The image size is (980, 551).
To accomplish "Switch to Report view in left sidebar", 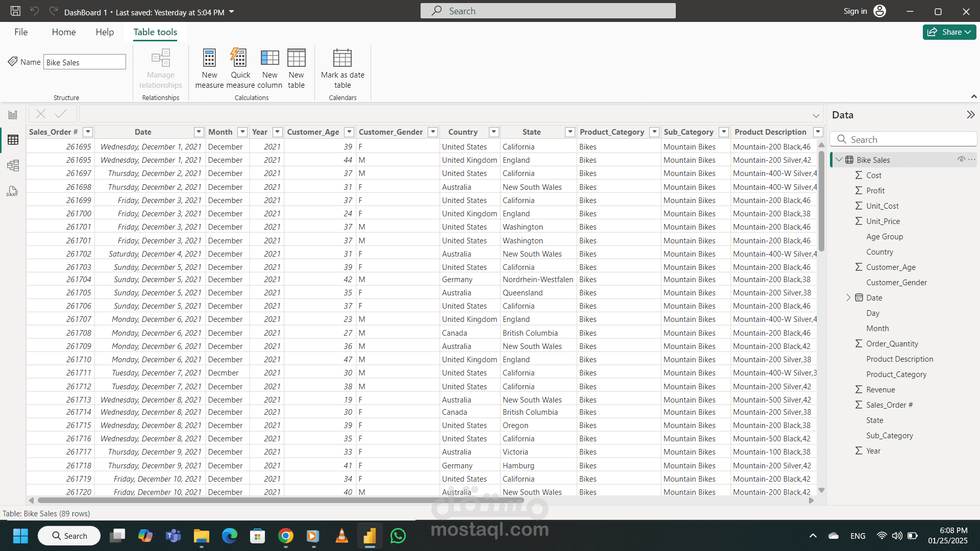I will (x=13, y=115).
